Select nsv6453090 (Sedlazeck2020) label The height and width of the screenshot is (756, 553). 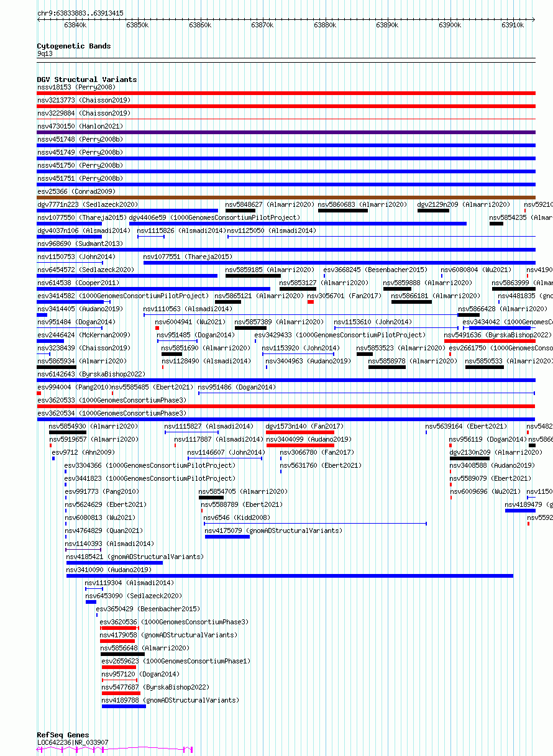pos(134,596)
